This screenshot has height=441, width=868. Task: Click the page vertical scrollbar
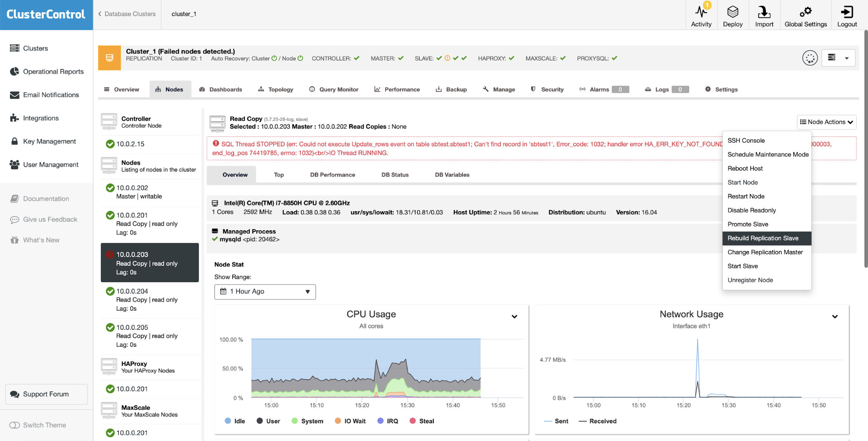pyautogui.click(x=865, y=148)
